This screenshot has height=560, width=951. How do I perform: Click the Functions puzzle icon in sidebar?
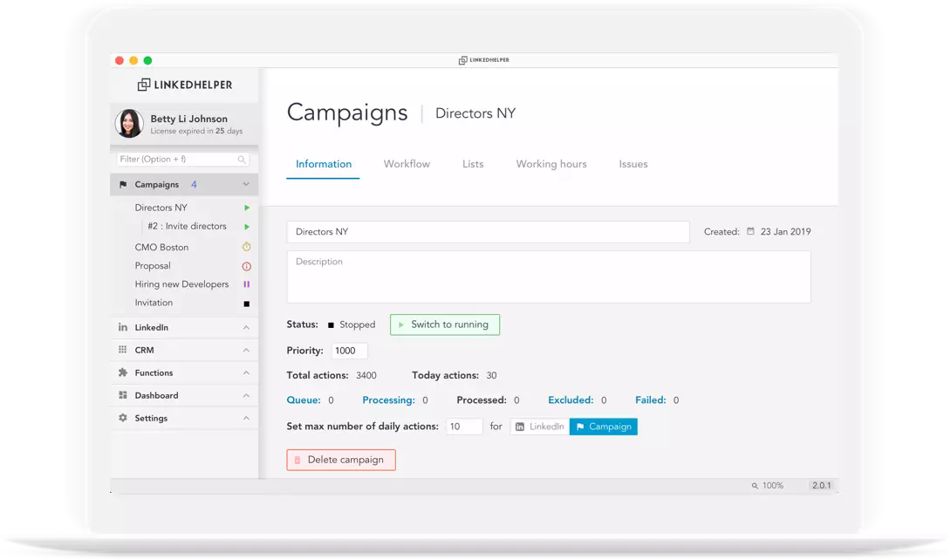[x=124, y=372]
